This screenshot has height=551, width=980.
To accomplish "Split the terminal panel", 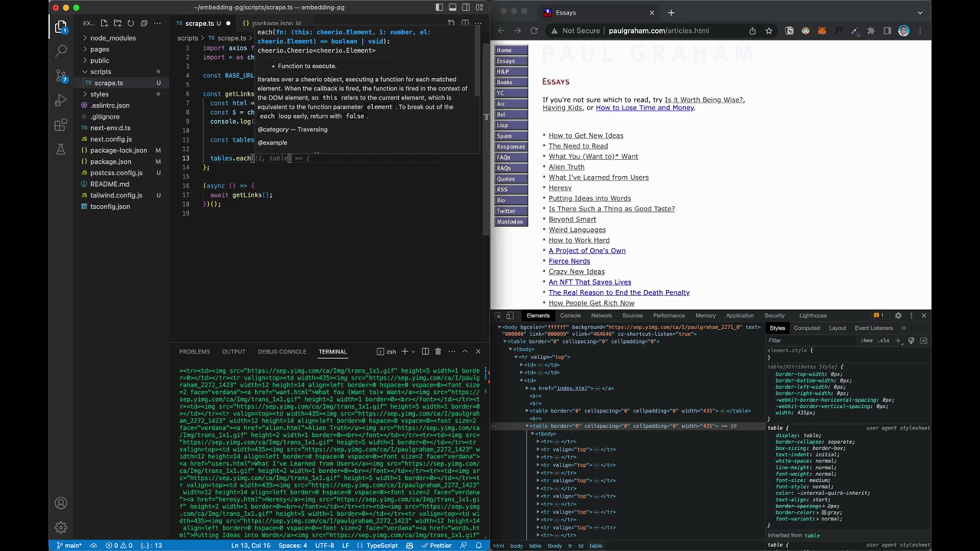I will pos(425,351).
